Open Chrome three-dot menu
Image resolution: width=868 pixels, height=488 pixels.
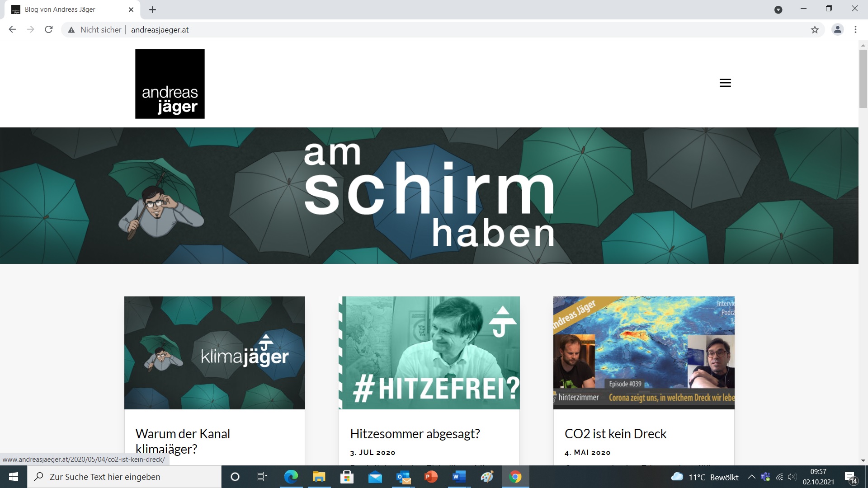[855, 30]
